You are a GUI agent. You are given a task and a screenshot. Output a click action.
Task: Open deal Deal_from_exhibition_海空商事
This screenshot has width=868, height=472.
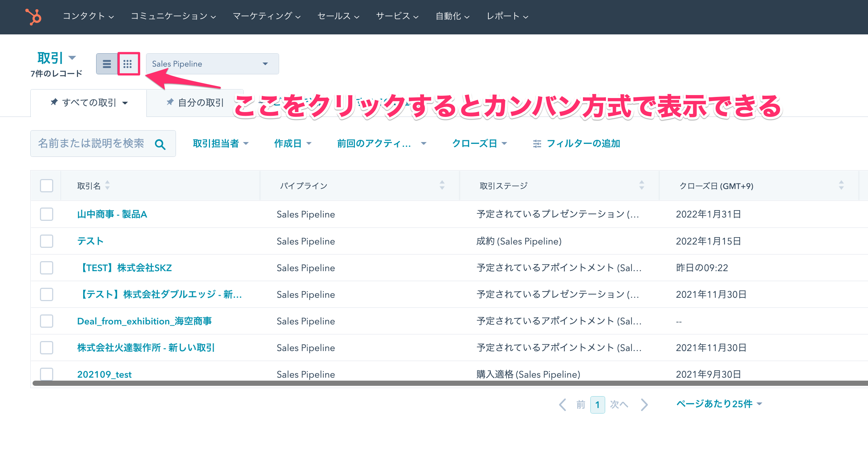[145, 321]
